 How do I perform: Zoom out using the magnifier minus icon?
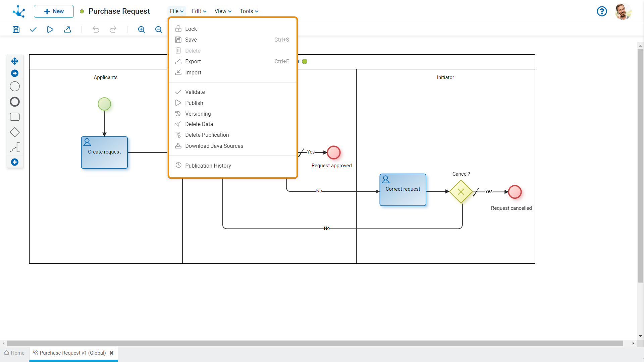click(159, 29)
